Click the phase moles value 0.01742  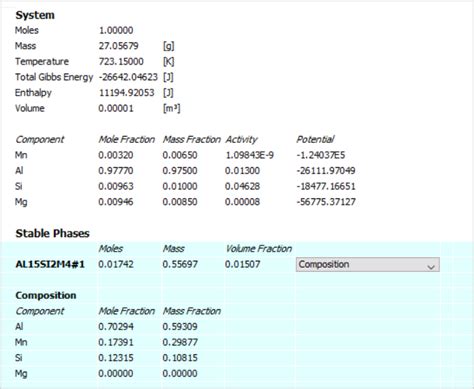click(116, 264)
